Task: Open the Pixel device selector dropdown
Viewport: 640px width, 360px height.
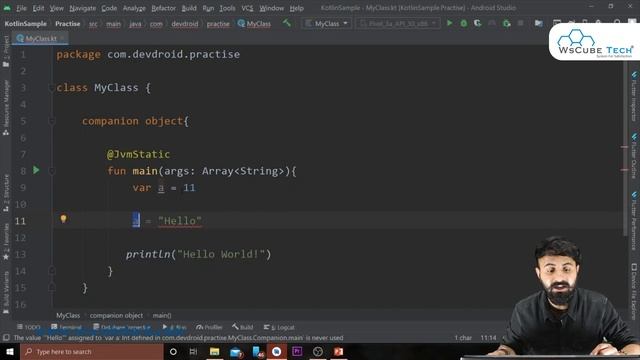Action: coord(398,23)
